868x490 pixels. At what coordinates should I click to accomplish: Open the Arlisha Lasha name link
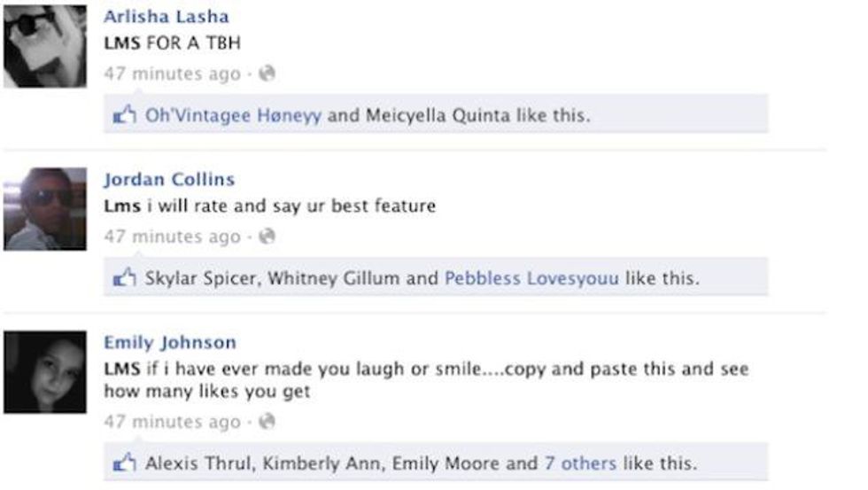pos(167,17)
